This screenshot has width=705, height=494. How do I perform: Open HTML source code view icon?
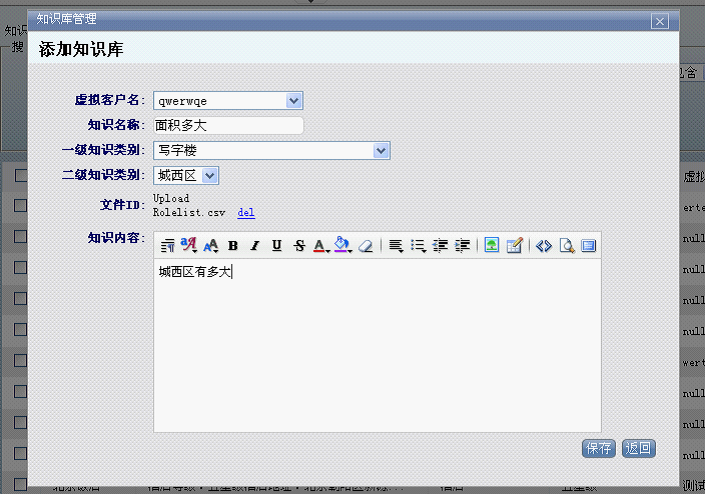(544, 245)
